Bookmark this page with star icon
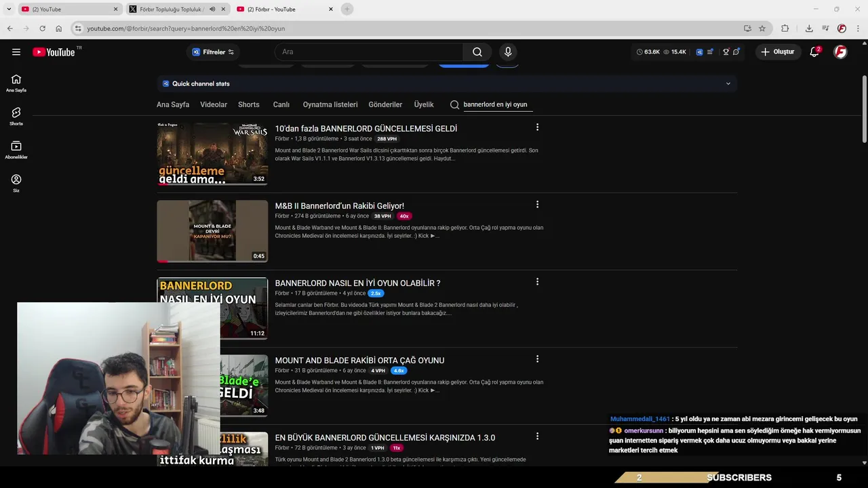 (762, 28)
